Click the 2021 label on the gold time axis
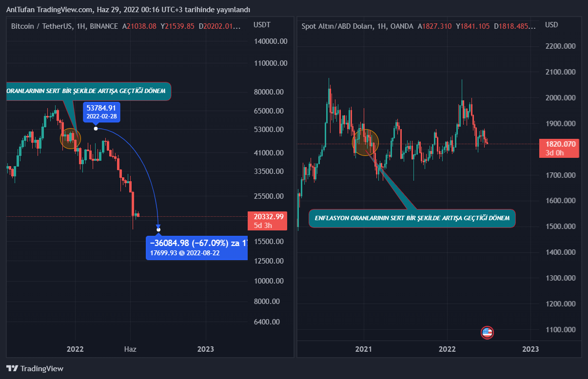 pos(364,349)
